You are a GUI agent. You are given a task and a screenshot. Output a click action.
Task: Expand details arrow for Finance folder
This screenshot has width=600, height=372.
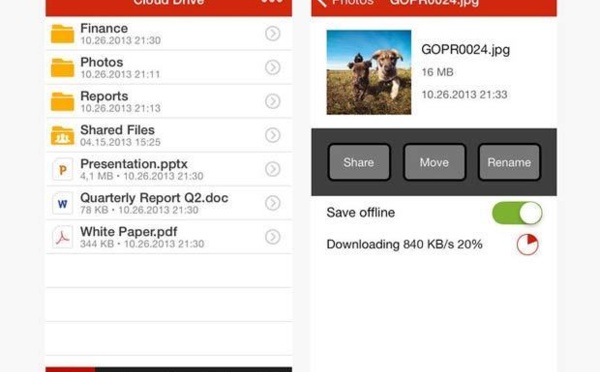click(272, 34)
